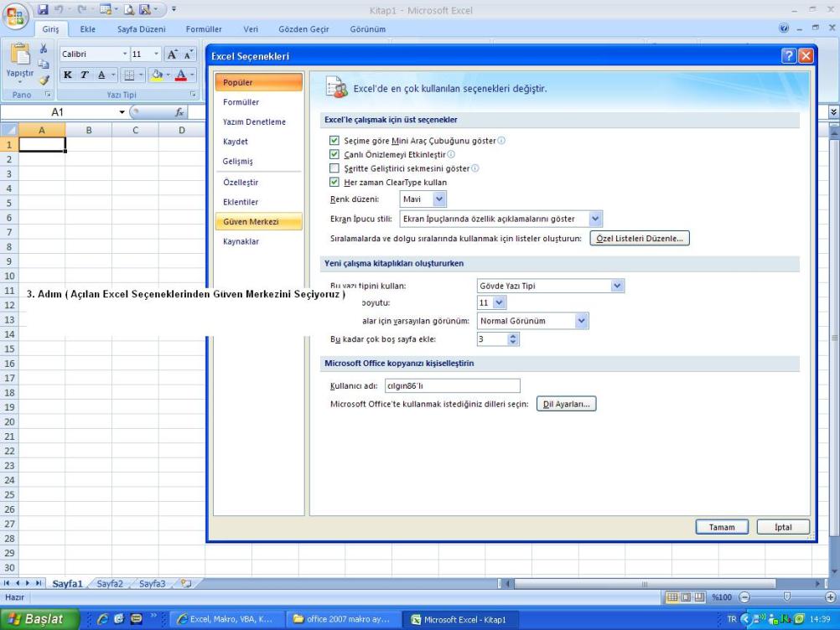This screenshot has height=630, width=840.
Task: Click the Paste clipboard icon (Yapıştır)
Action: coord(20,54)
